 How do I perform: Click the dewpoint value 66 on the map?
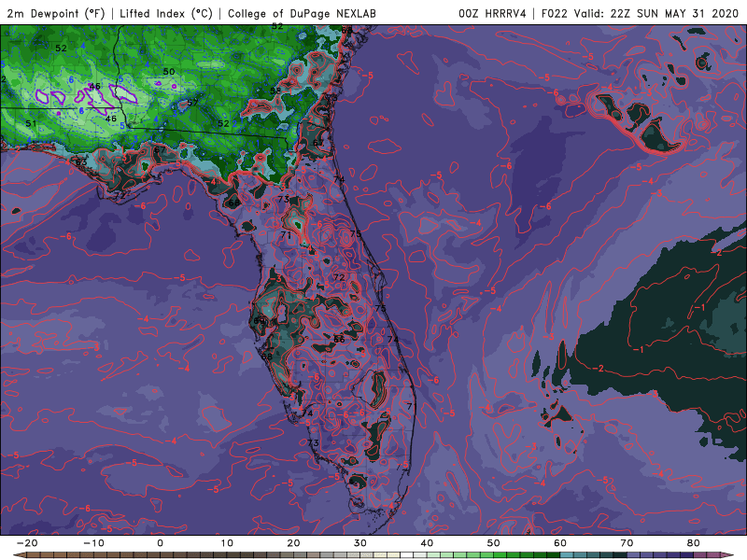pyautogui.click(x=339, y=340)
